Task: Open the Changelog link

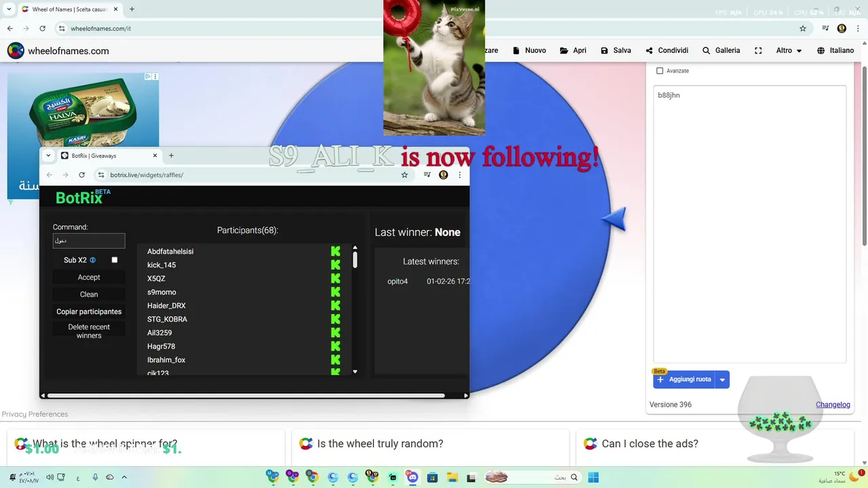Action: coord(833,405)
